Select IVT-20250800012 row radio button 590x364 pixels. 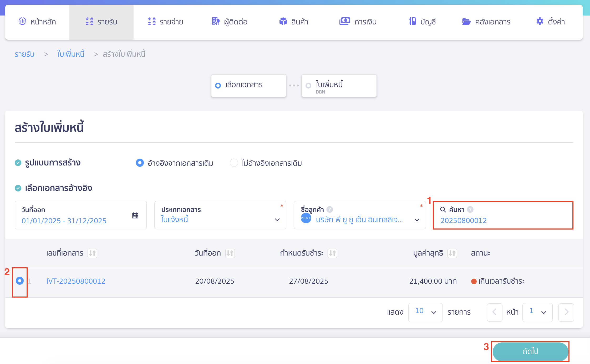pos(20,281)
